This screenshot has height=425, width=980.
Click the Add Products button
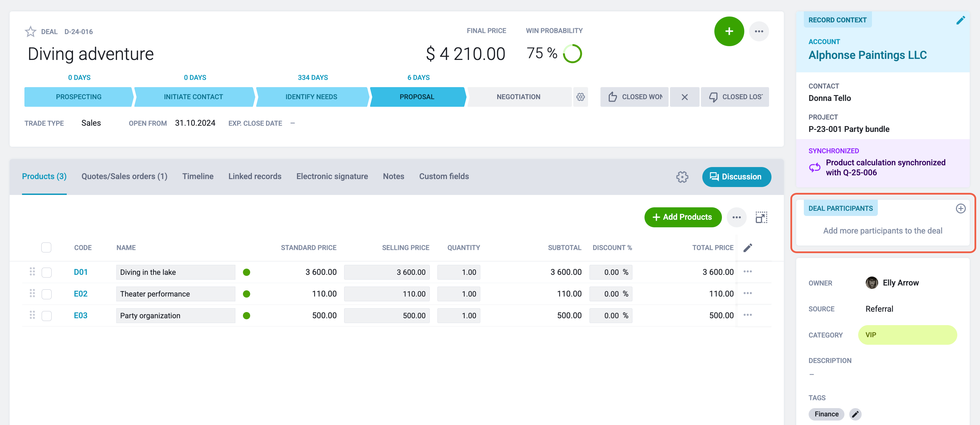683,217
